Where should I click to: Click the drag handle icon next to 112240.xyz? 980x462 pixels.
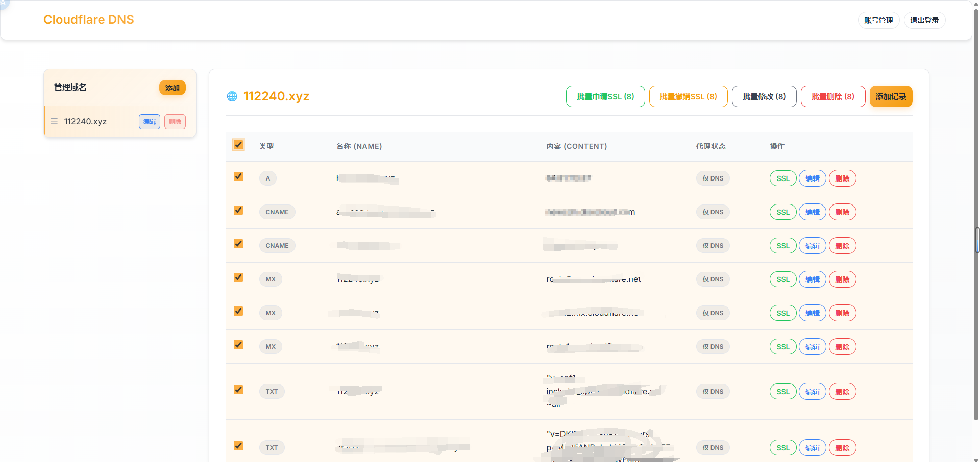point(54,121)
